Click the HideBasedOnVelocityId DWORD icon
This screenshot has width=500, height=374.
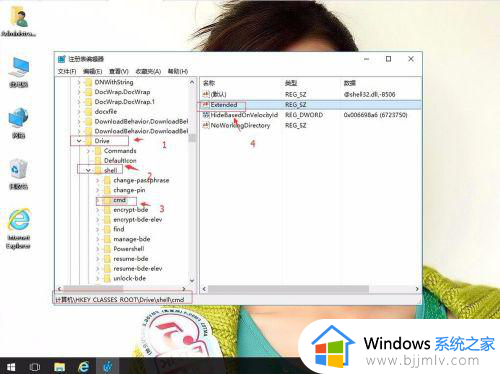(206, 115)
